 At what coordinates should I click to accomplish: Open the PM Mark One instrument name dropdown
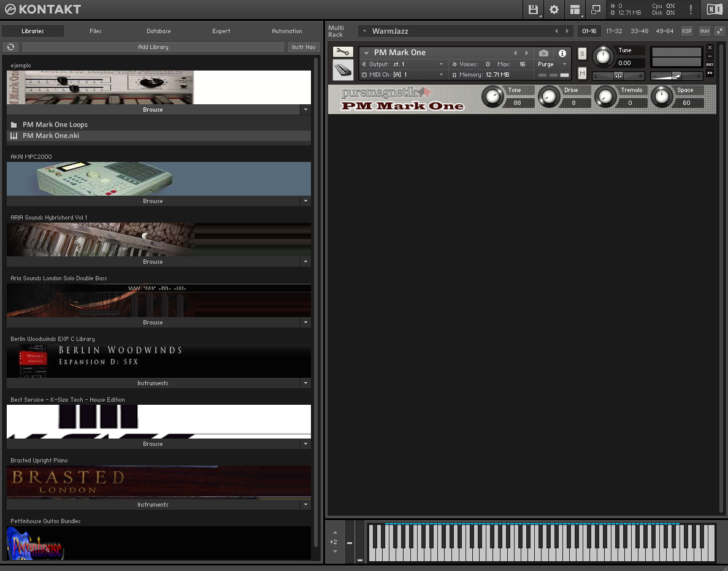[x=366, y=53]
